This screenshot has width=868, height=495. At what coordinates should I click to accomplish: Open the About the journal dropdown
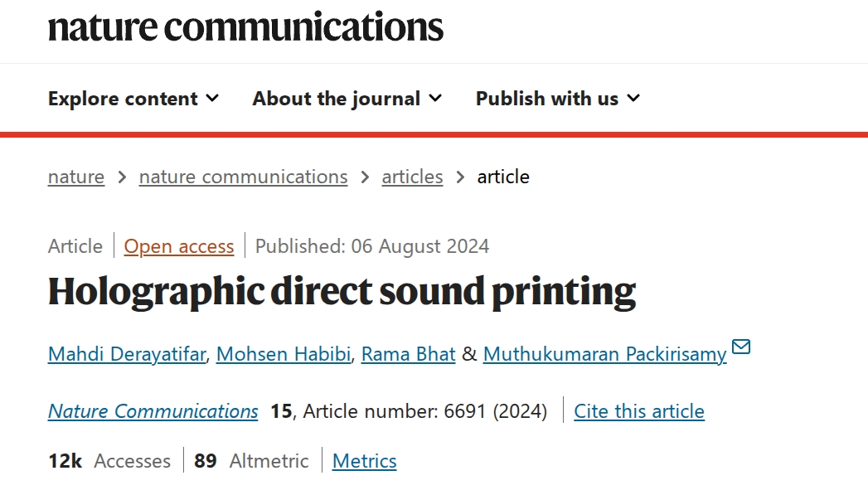click(347, 99)
